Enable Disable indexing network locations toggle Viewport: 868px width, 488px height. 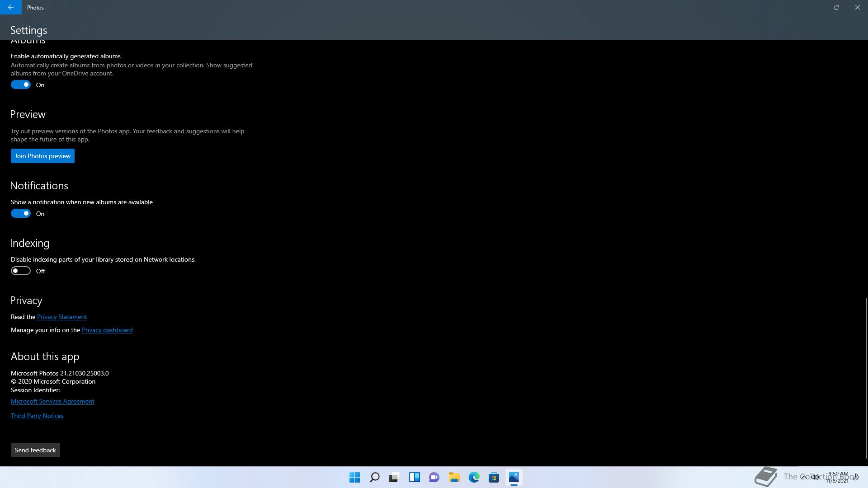tap(21, 271)
